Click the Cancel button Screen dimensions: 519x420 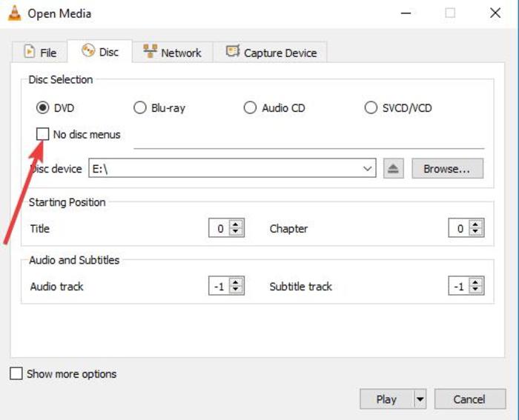(x=469, y=399)
